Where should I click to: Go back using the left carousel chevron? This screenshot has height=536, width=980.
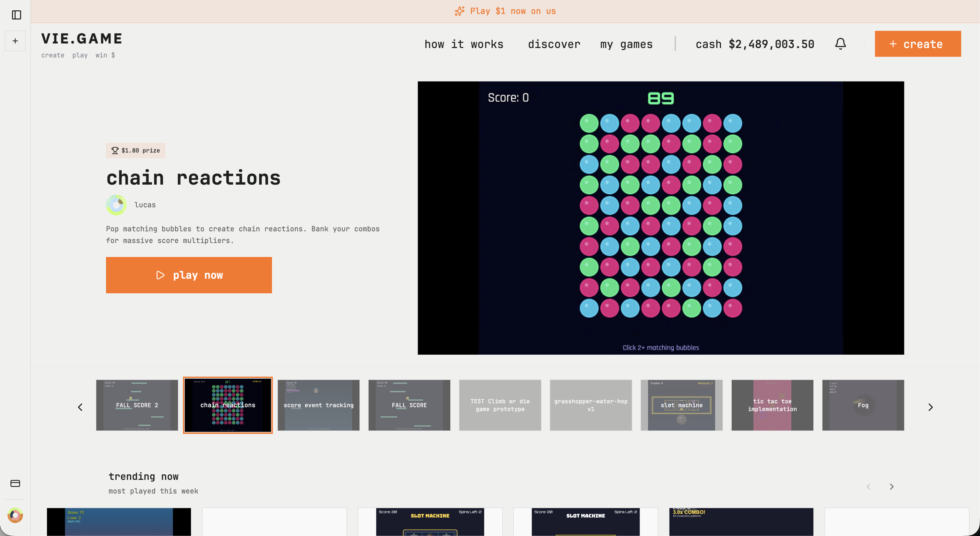pyautogui.click(x=80, y=407)
